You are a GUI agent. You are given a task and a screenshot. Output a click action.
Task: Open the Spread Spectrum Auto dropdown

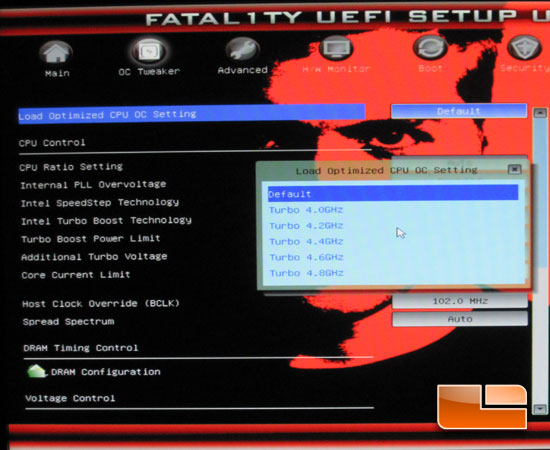[x=460, y=319]
